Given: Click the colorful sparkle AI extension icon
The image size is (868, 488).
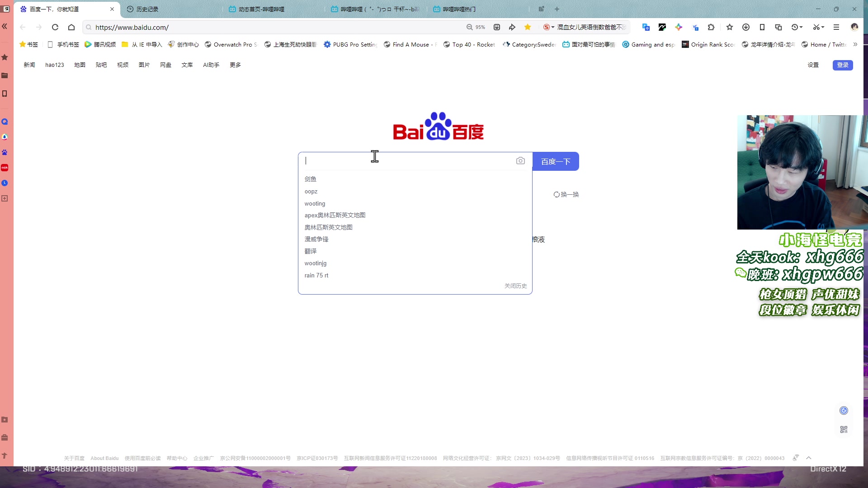Looking at the screenshot, I should click(679, 27).
